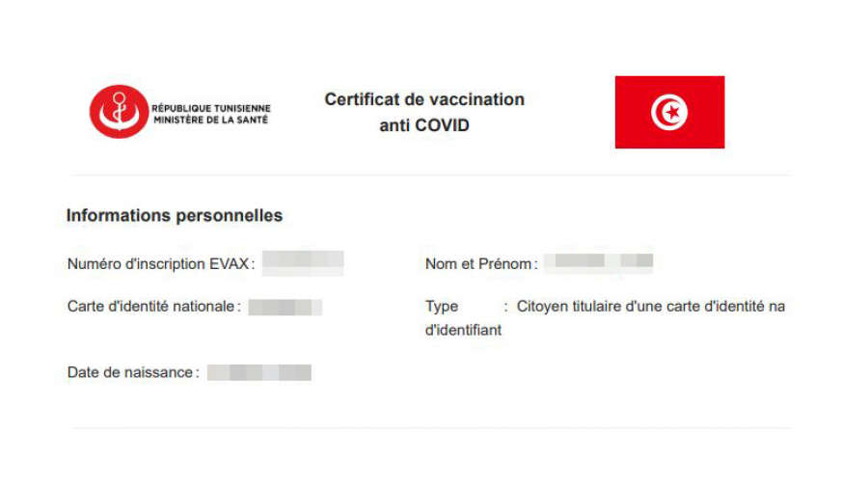Click the Nom et Prénom label
Viewport: 868px width, 487px height.
pos(478,263)
